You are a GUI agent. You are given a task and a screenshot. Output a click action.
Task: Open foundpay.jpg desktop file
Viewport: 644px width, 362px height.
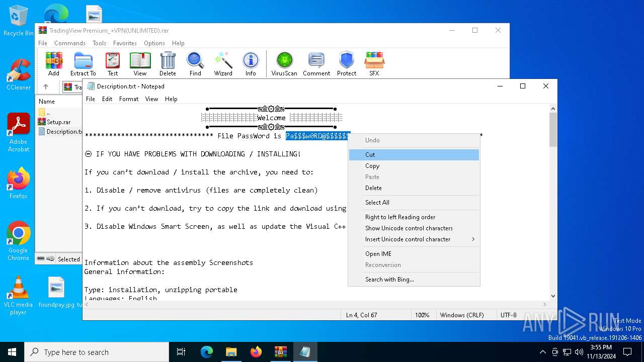[56, 292]
